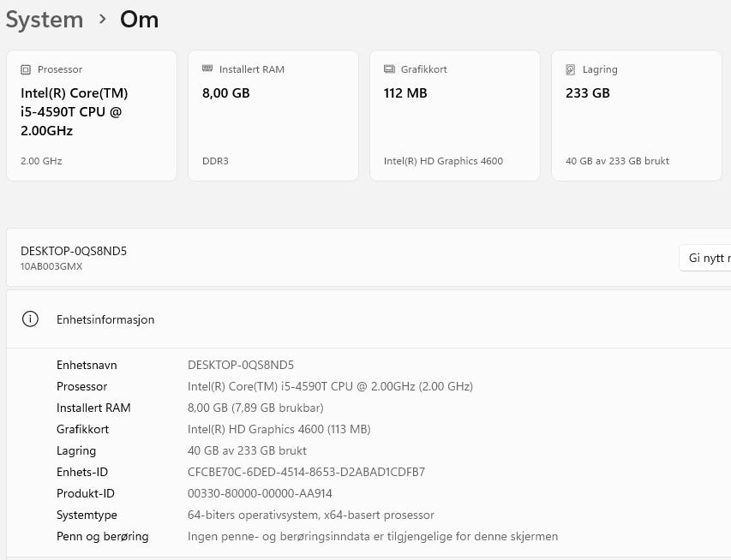Click the bold '8,00 GB' RAM card value
This screenshot has height=560, width=731.
pyautogui.click(x=226, y=93)
